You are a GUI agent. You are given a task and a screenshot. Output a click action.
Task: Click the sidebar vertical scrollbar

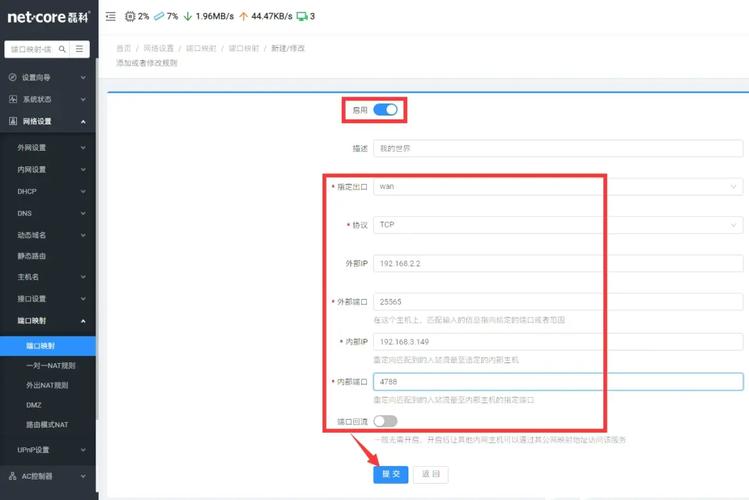coord(97,239)
